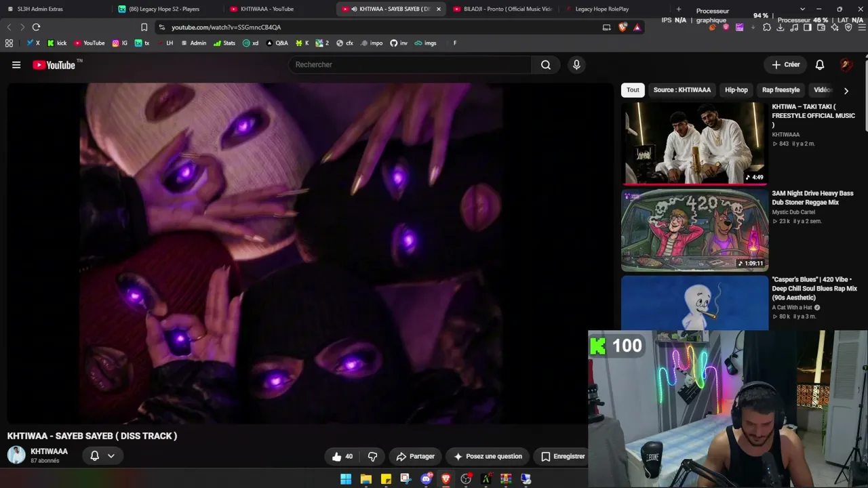
Task: Open a new browser tab with plus
Action: [679, 9]
